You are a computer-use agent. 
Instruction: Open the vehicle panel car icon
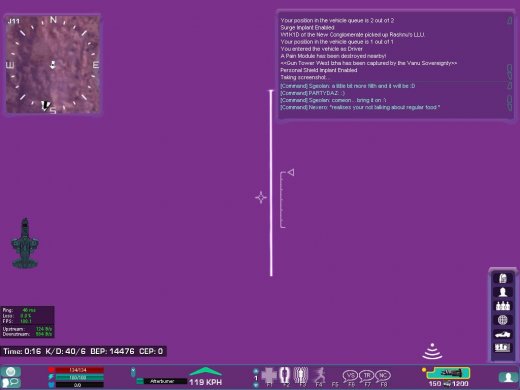pyautogui.click(x=503, y=334)
